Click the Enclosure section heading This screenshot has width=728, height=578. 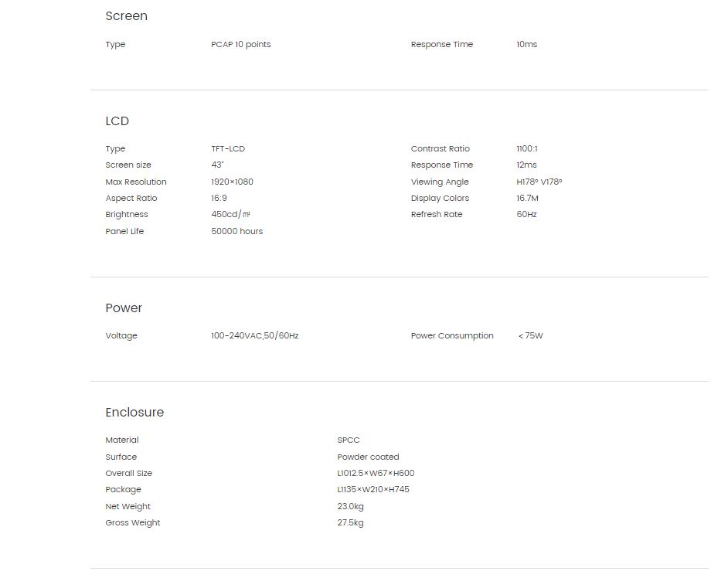(134, 413)
